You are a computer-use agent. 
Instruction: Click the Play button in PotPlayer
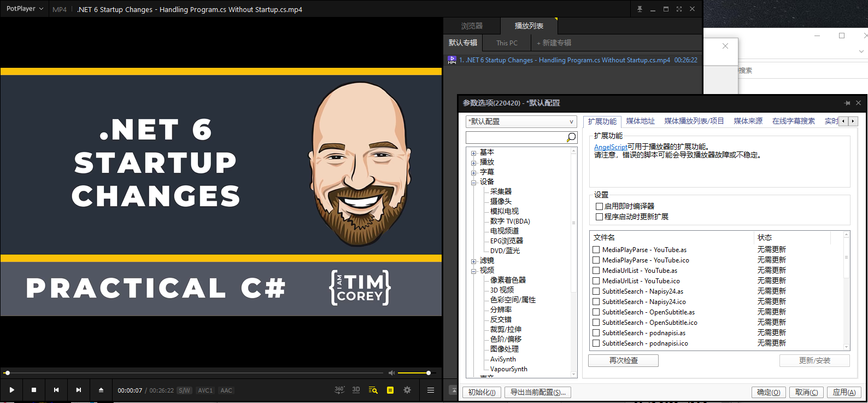(x=11, y=390)
